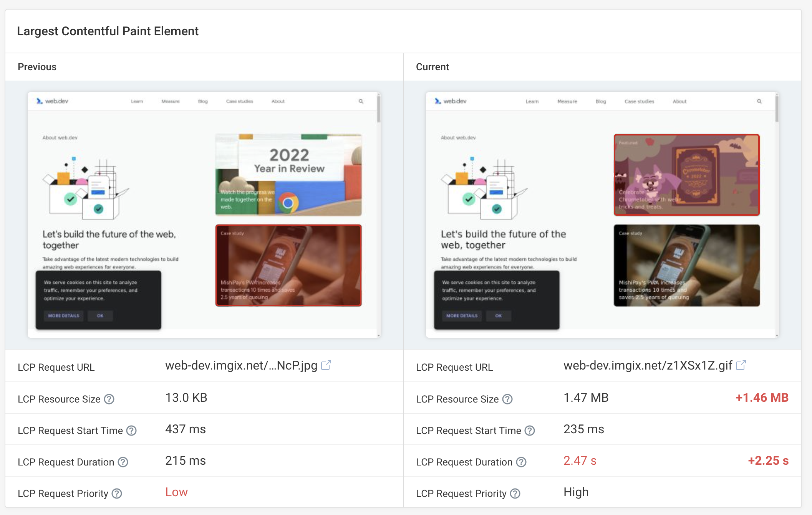812x515 pixels.
Task: Click help icon for Current LCP Resource Size
Action: [x=507, y=399]
